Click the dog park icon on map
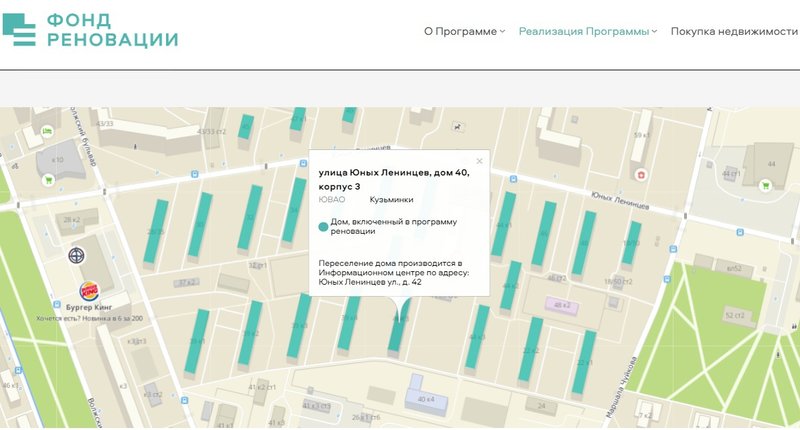The width and height of the screenshot is (800, 430). coord(456,127)
